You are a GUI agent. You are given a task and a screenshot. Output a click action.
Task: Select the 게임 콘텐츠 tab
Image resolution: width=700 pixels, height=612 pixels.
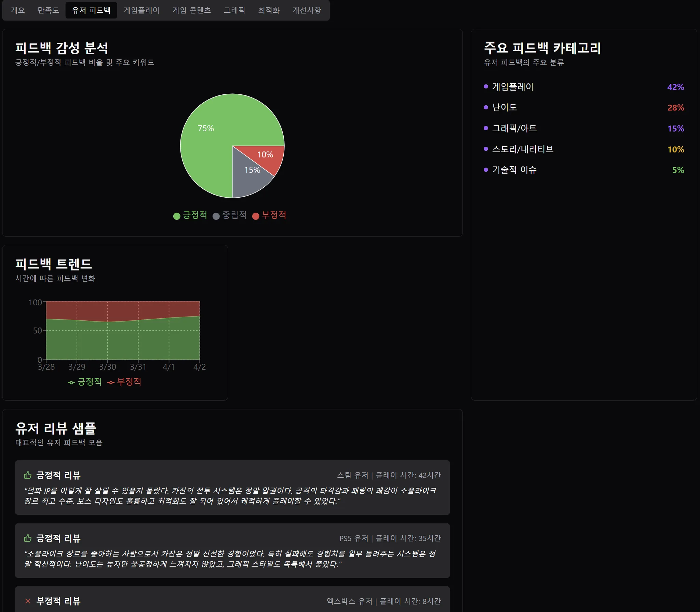[x=192, y=10]
